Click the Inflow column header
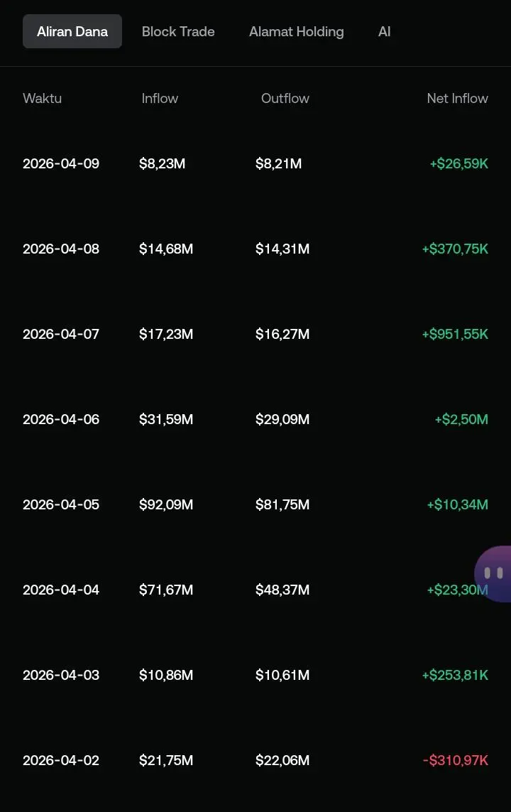 point(160,99)
